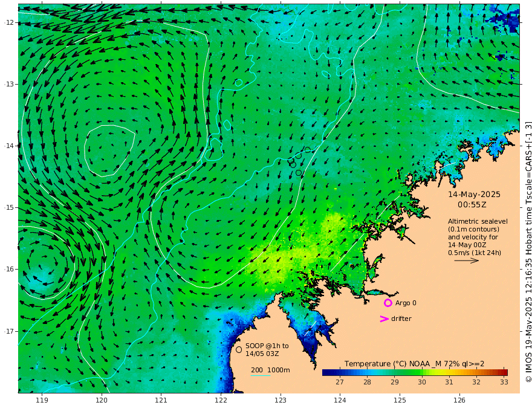Click latitude axis label -16
The width and height of the screenshot is (532, 411).
click(9, 269)
